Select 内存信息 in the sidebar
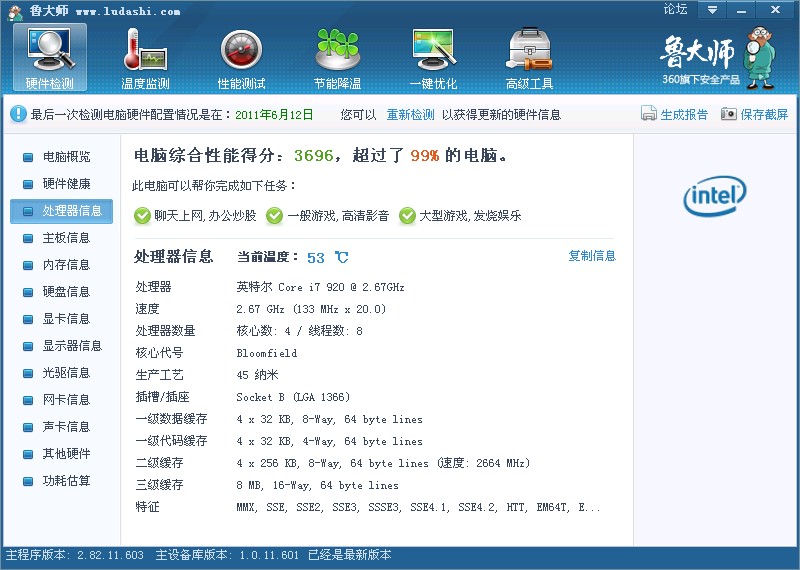This screenshot has width=800, height=570. (x=65, y=265)
